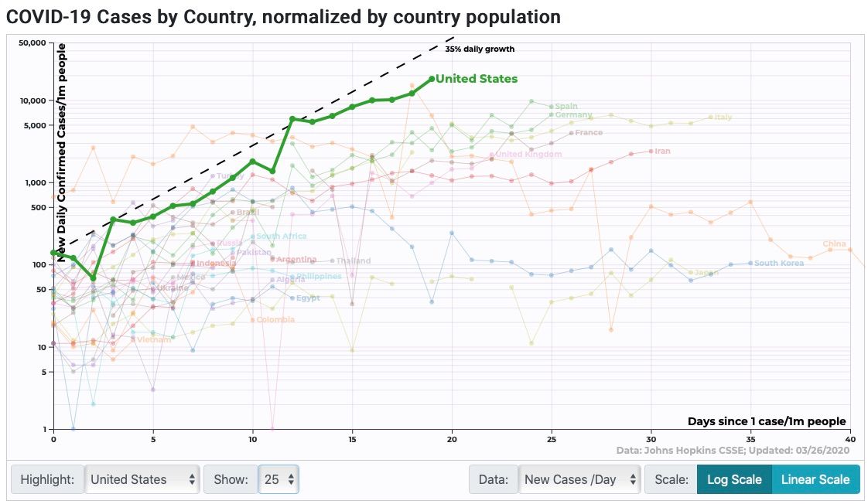The width and height of the screenshot is (868, 504).
Task: Select the United Kingdom series label
Action: [528, 155]
